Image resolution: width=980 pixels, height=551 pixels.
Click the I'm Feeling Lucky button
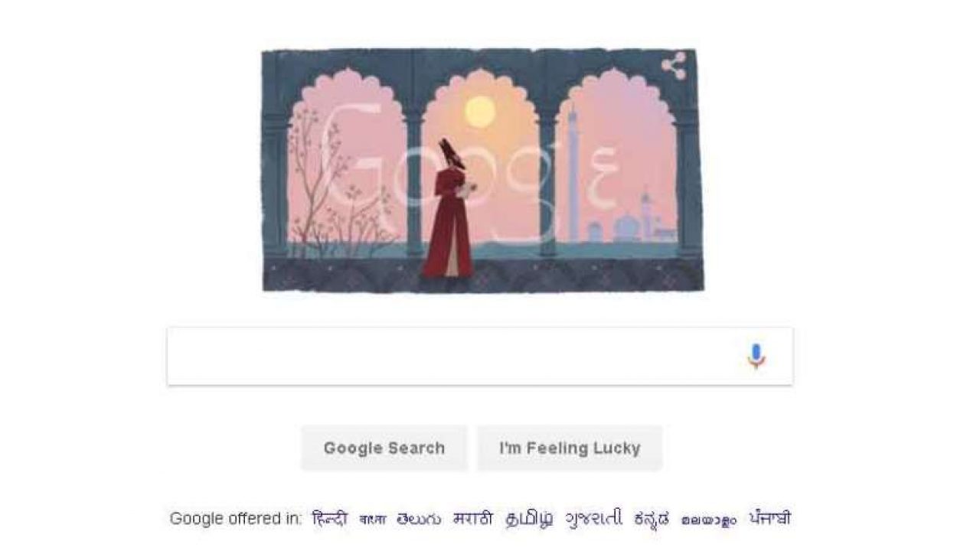tap(570, 448)
